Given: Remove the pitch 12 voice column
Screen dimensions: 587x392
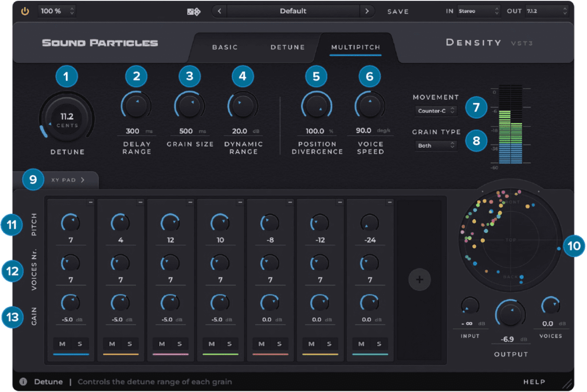Looking at the screenshot, I should click(x=190, y=202).
